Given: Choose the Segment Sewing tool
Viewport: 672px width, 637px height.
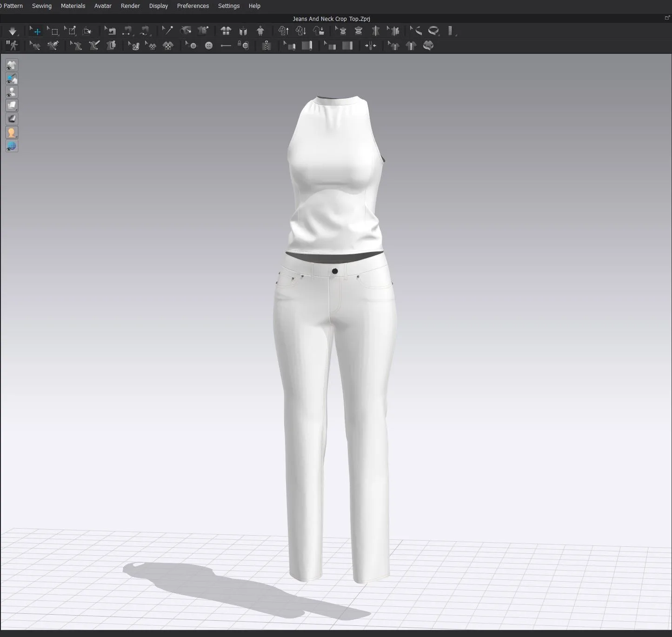Looking at the screenshot, I should tap(127, 31).
